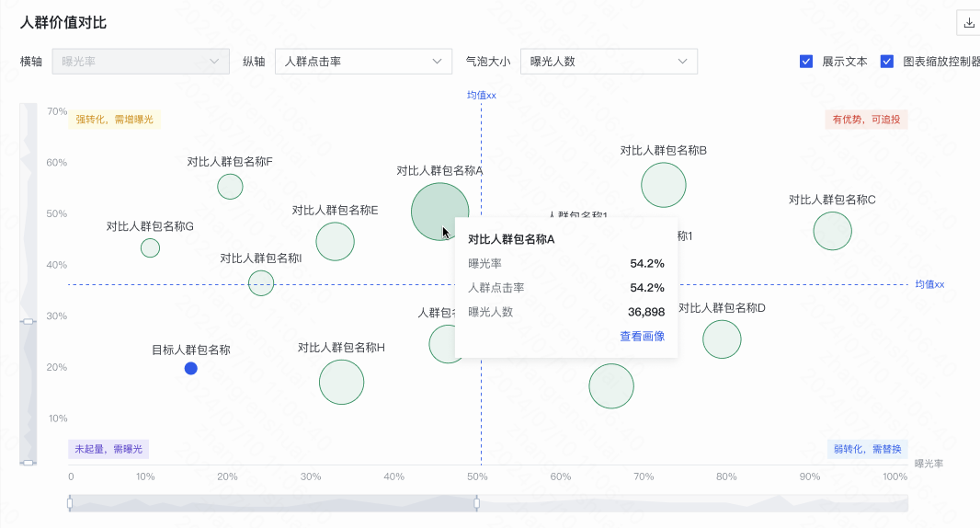Click the 对比人群包名称E bubble

335,242
